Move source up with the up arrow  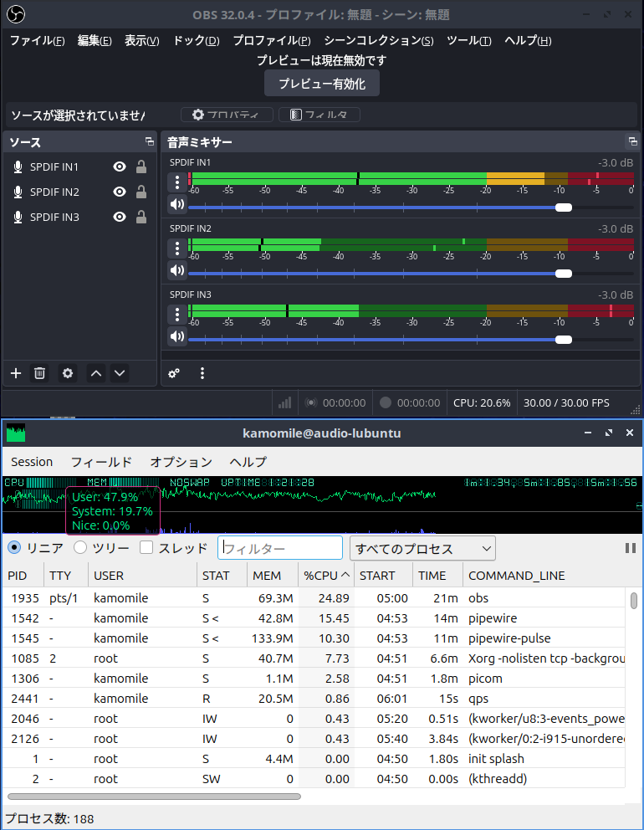tap(96, 373)
